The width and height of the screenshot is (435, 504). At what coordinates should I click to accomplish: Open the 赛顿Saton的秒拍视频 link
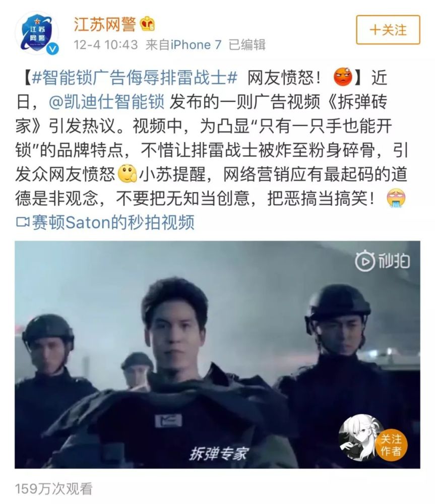tap(113, 222)
